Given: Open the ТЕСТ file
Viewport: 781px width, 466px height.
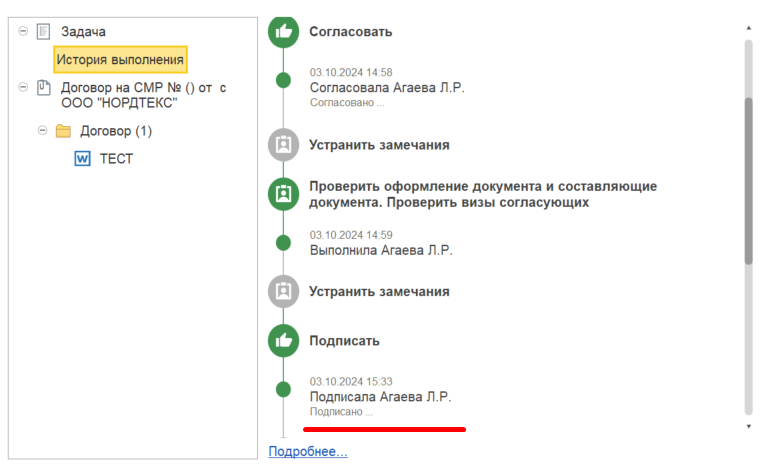Looking at the screenshot, I should point(116,159).
